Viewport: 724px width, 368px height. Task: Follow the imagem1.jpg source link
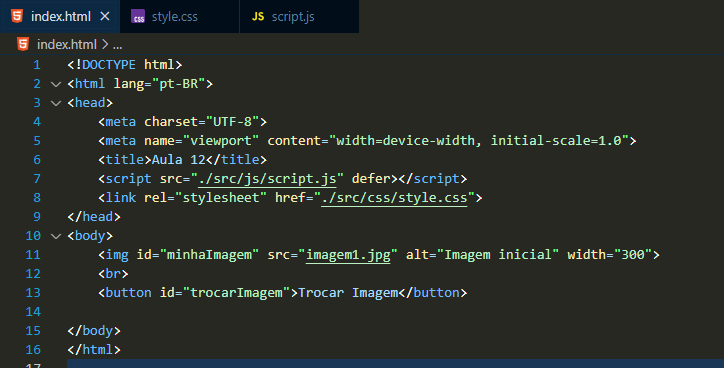click(348, 255)
